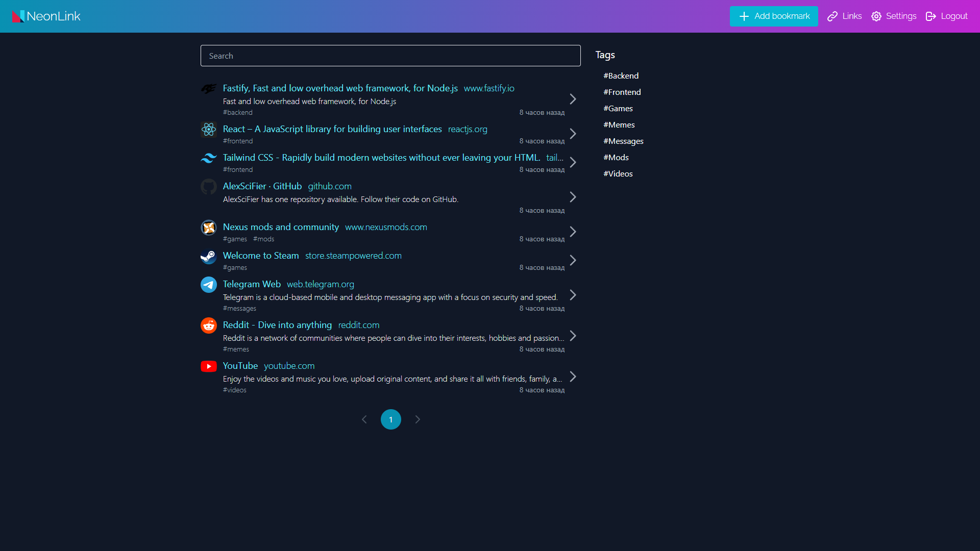Click the Telegram paper plane icon
Screen dimensions: 980x551
(208, 285)
